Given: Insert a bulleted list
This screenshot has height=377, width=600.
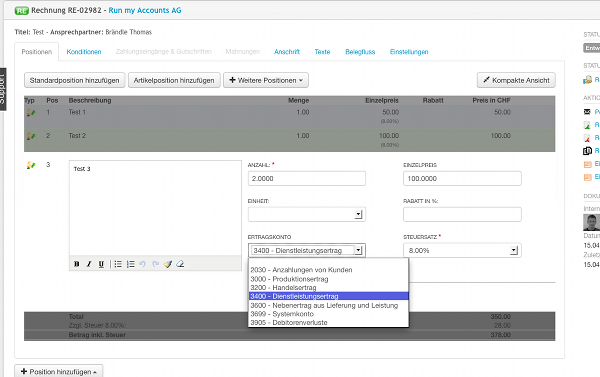Looking at the screenshot, I should click(118, 264).
